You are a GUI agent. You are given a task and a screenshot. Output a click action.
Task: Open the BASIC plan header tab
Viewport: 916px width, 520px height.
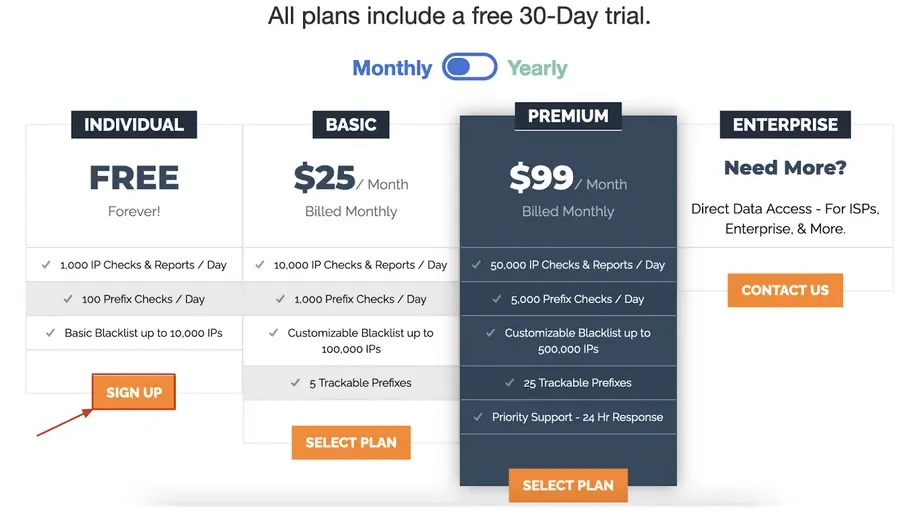click(351, 124)
